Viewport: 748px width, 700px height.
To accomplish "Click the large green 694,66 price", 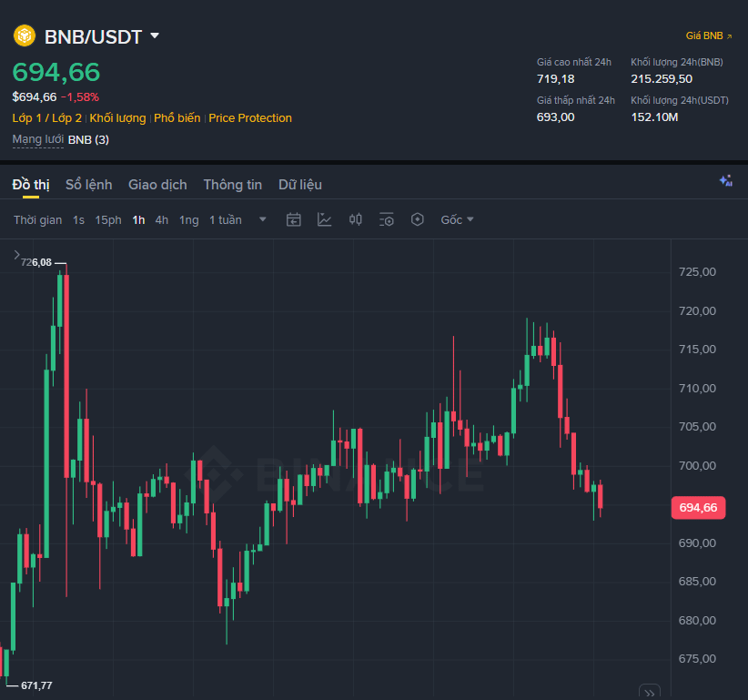I will [56, 72].
